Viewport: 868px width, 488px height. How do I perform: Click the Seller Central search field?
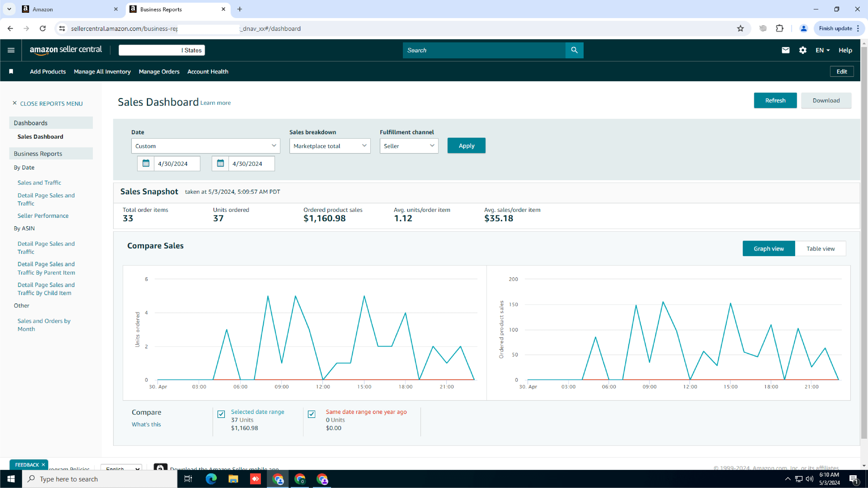(x=484, y=50)
